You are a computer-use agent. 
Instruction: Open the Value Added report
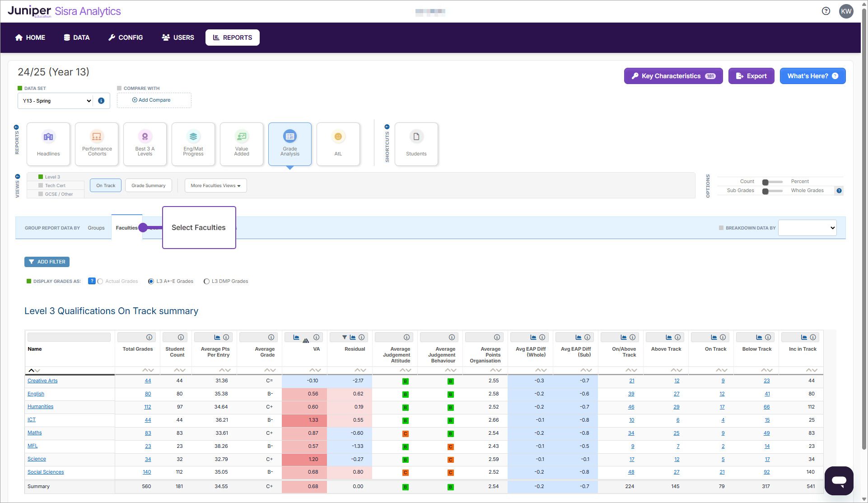tap(242, 144)
